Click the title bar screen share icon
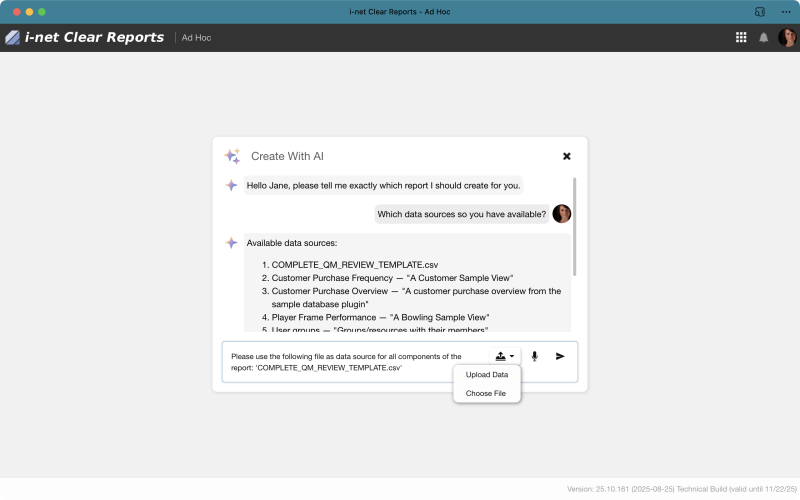 pyautogui.click(x=760, y=11)
